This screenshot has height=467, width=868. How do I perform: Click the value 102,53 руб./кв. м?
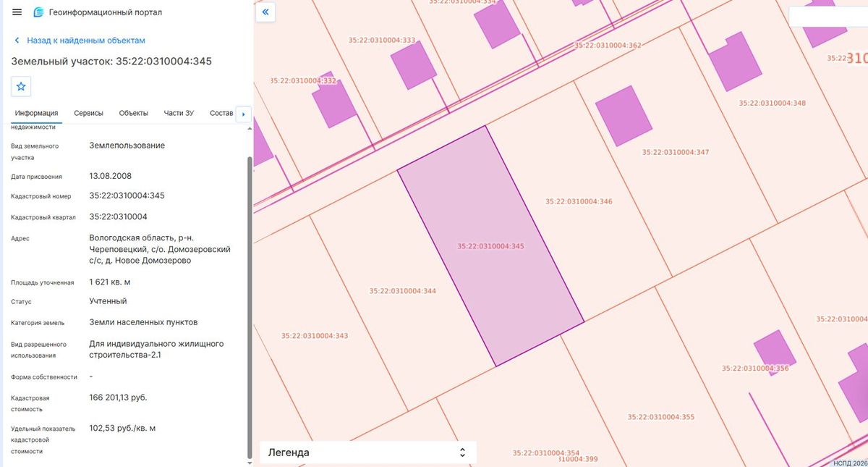pyautogui.click(x=122, y=428)
